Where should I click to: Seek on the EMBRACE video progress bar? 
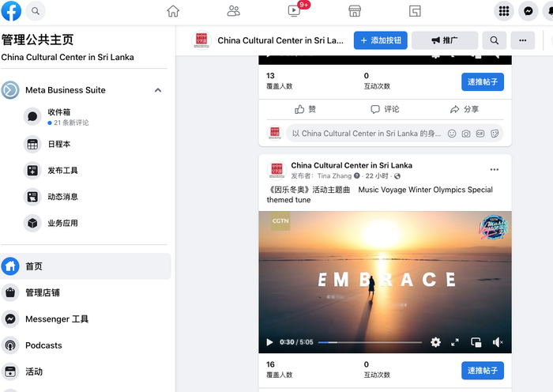click(x=370, y=342)
